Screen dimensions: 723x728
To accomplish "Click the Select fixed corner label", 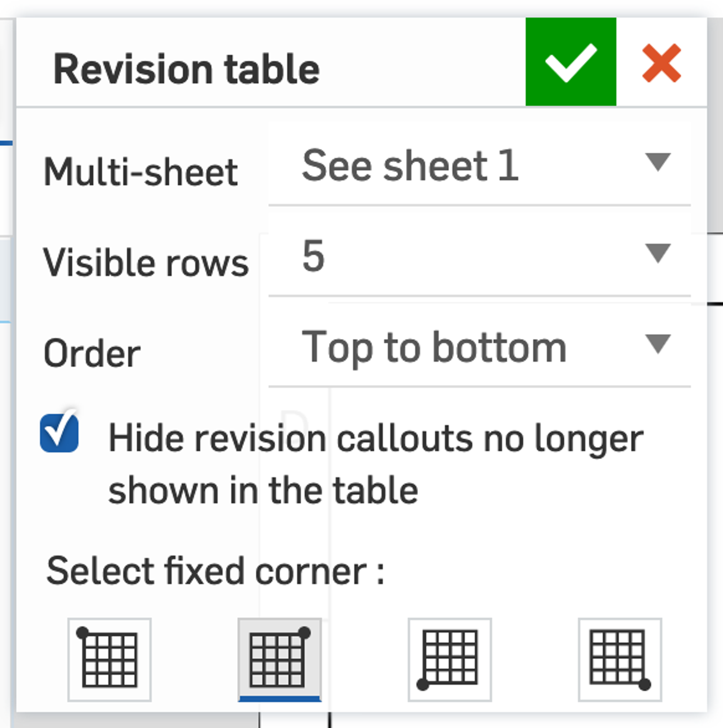I will pos(215,571).
